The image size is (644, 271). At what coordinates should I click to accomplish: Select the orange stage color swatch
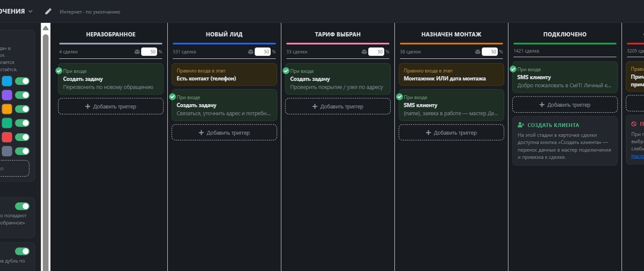7,109
